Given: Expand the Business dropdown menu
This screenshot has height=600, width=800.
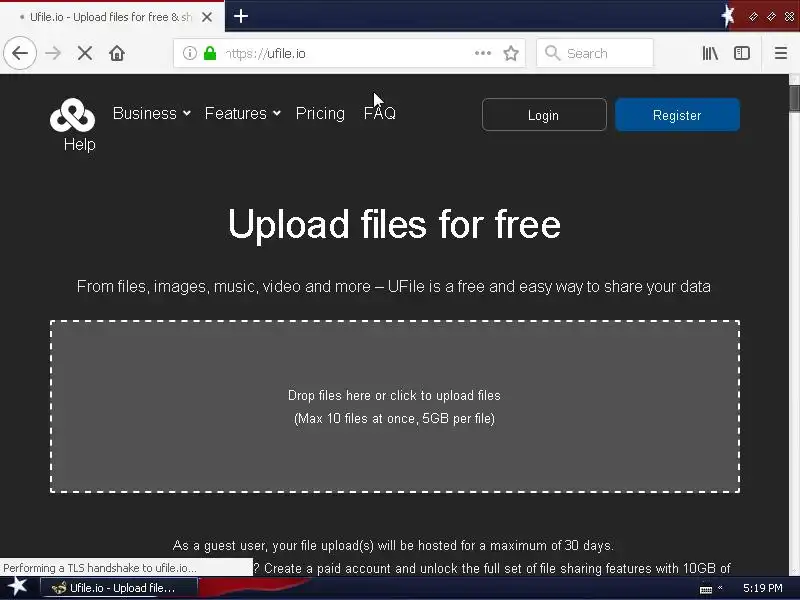Looking at the screenshot, I should (x=152, y=113).
